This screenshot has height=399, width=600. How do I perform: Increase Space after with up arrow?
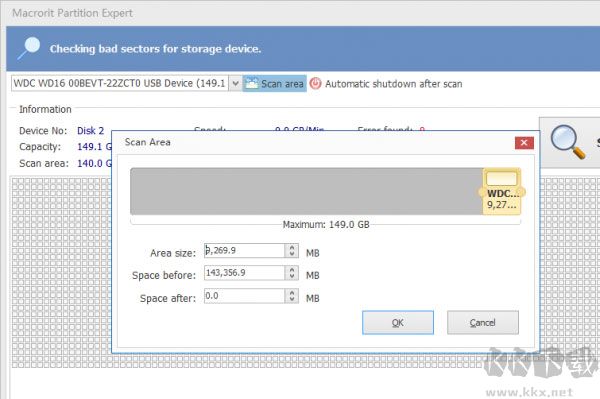(x=292, y=292)
